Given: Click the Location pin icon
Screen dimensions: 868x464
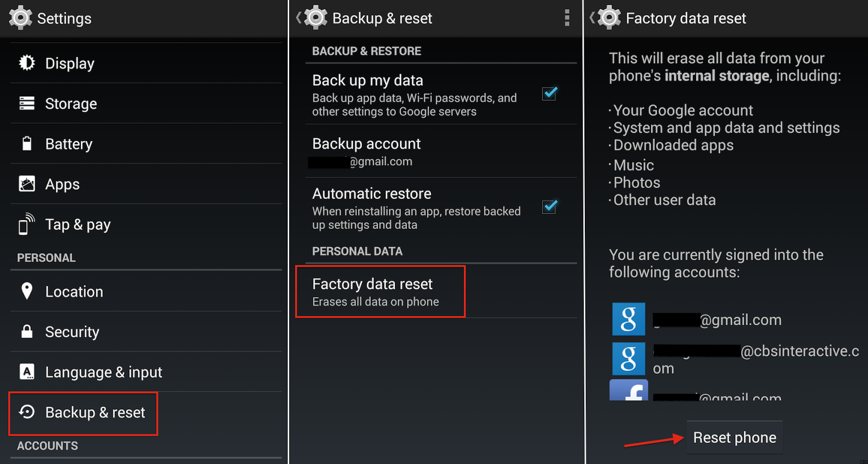Looking at the screenshot, I should coord(27,291).
